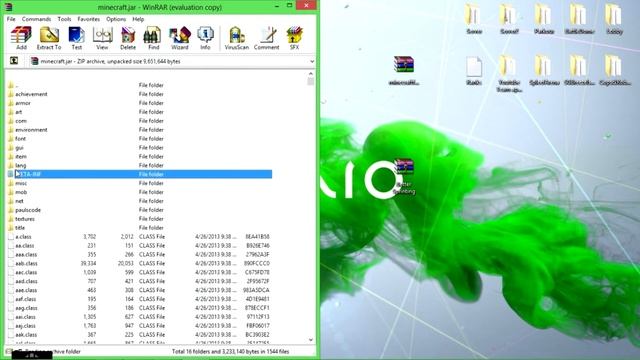Image resolution: width=640 pixels, height=360 pixels.
Task: Launch the Wizard toolbar icon
Action: click(x=180, y=38)
